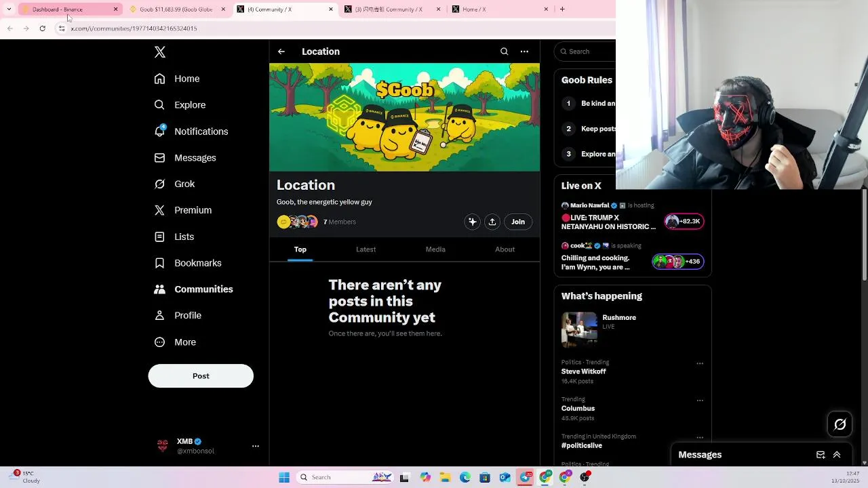Open Bookmarks in the sidebar
Screen dimensions: 868x488
click(188, 263)
